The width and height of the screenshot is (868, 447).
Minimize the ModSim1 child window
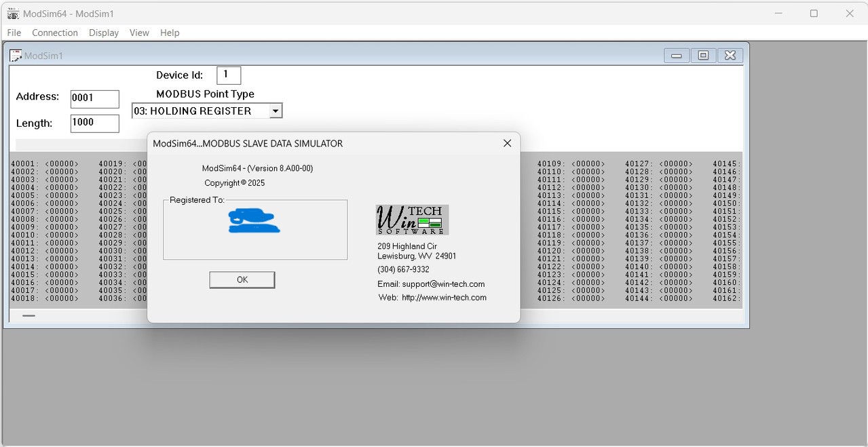click(676, 56)
